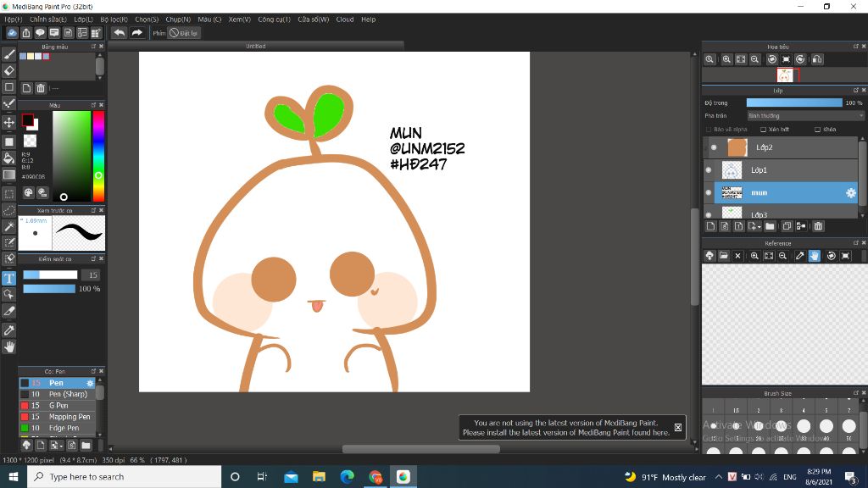This screenshot has width=868, height=488.
Task: Open the Tệp (File) menu
Action: [14, 19]
